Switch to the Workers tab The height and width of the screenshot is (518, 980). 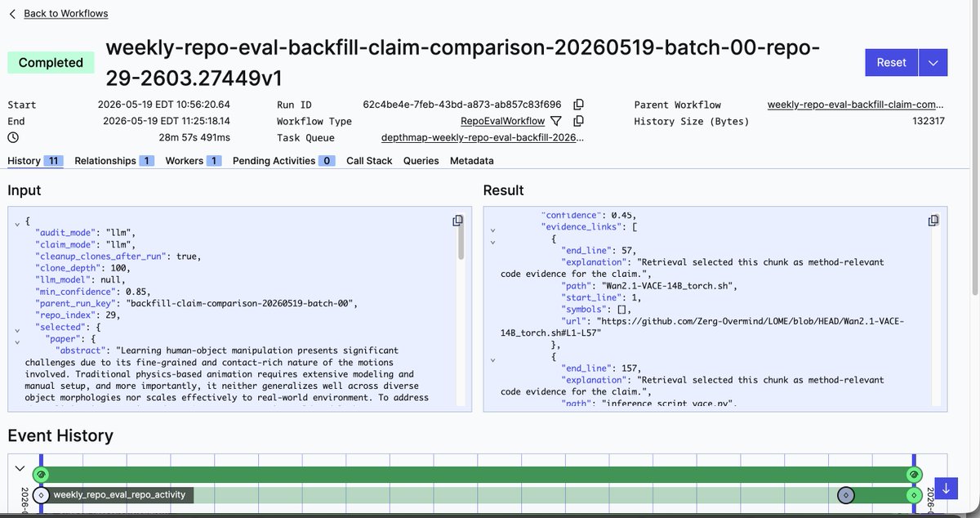point(194,161)
